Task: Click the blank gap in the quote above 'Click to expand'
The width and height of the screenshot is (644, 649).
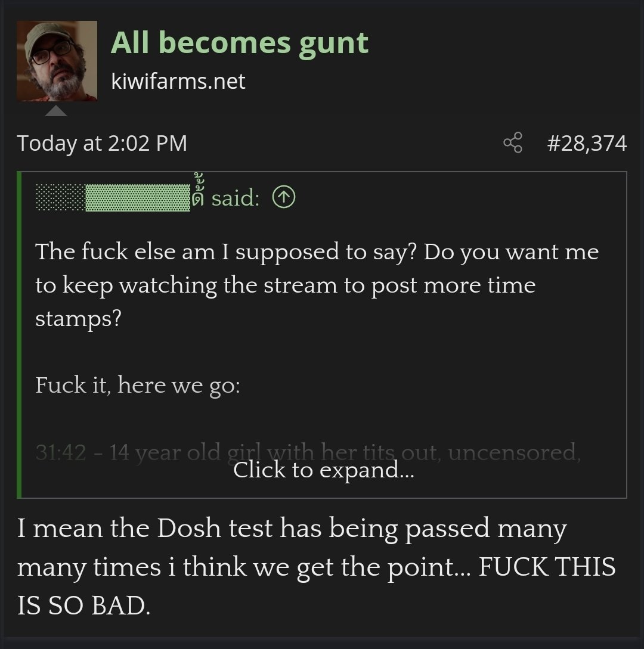Action: coord(323,419)
